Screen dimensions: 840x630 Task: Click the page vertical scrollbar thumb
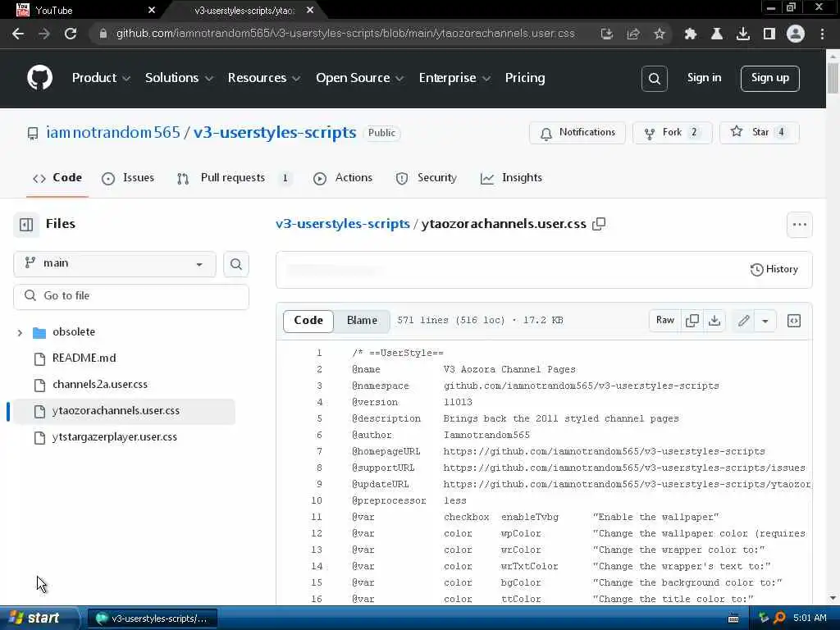(x=833, y=78)
